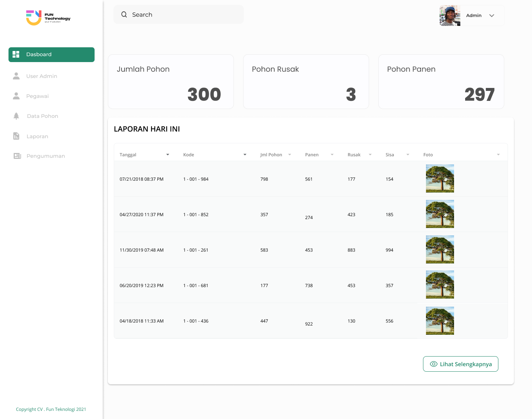The width and height of the screenshot is (532, 419).
Task: Go to Pengumuman in the sidebar
Action: pyautogui.click(x=45, y=156)
